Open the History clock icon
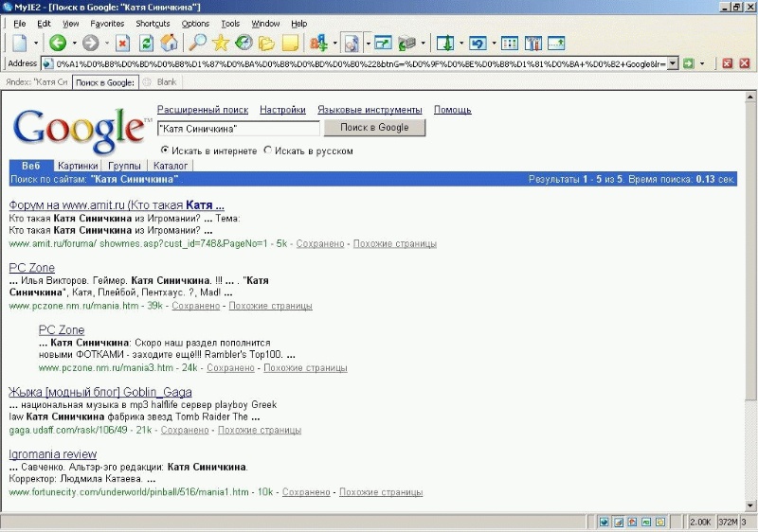The image size is (758, 532). 244,43
